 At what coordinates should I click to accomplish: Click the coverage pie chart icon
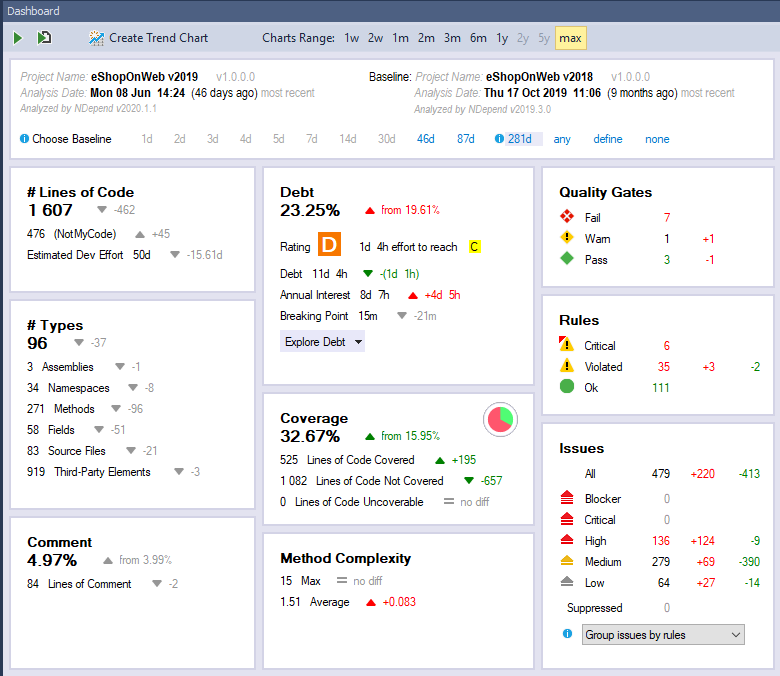499,419
